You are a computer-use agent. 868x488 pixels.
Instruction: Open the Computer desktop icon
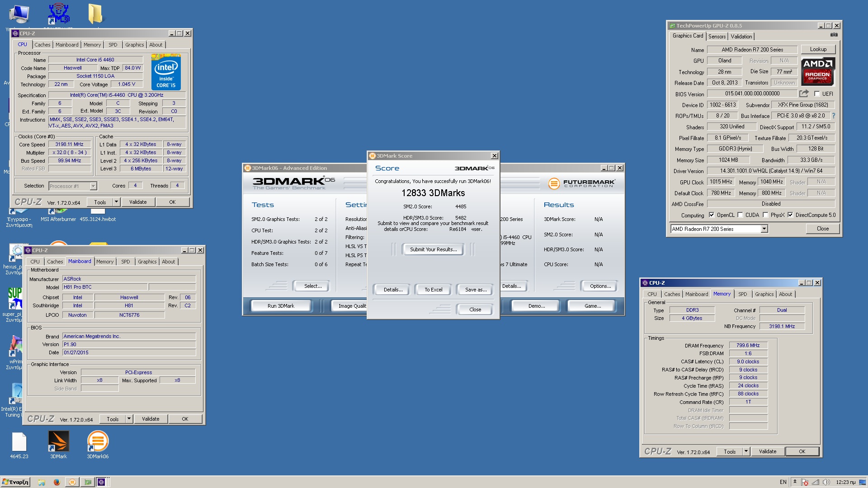19,14
